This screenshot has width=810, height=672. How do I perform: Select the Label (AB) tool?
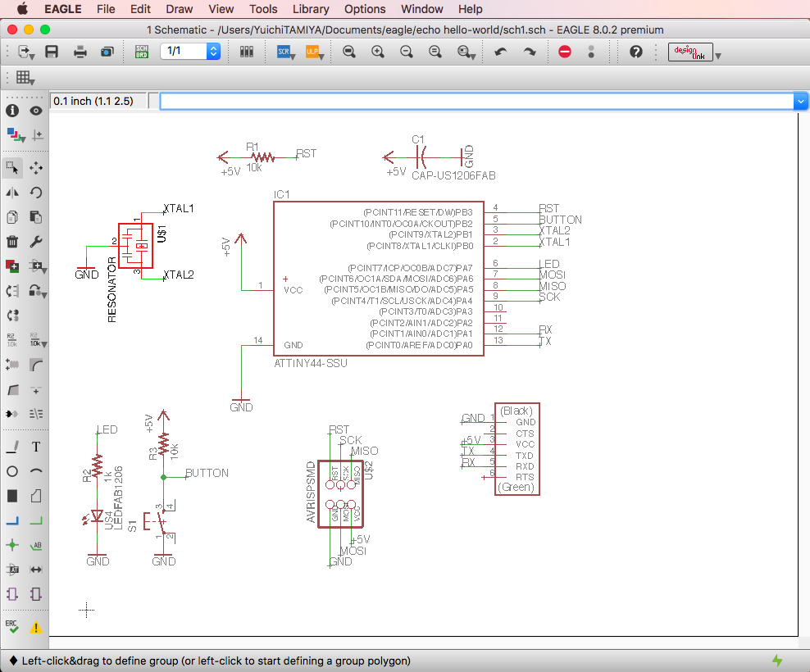(x=35, y=545)
